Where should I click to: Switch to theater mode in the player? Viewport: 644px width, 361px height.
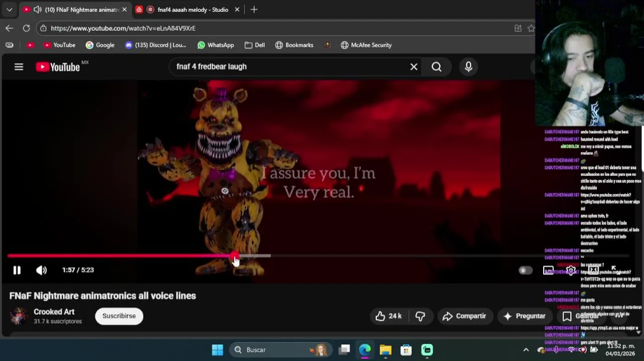(x=593, y=270)
